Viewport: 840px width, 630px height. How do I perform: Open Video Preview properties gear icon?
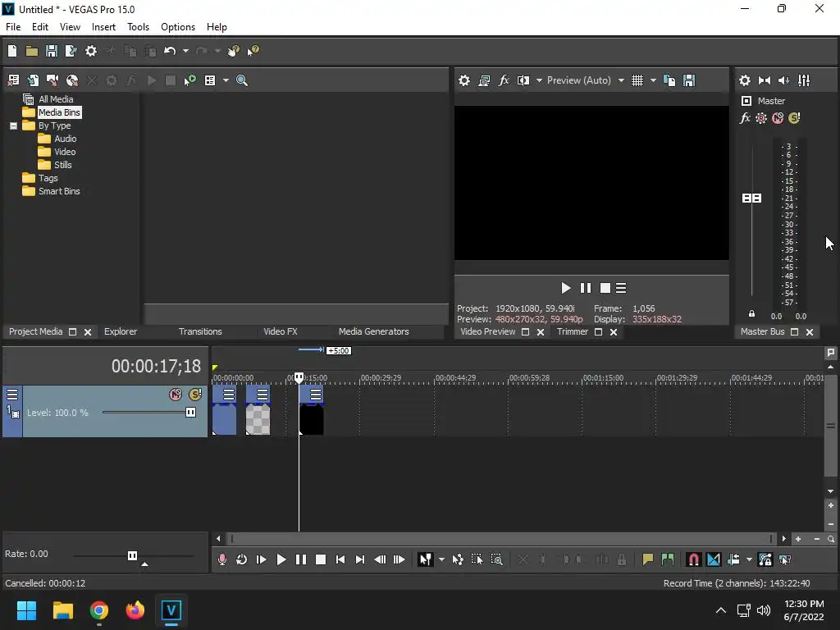click(464, 80)
